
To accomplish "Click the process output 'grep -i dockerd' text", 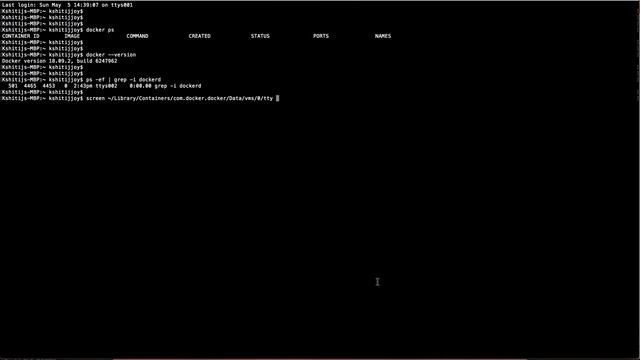I will coord(178,86).
